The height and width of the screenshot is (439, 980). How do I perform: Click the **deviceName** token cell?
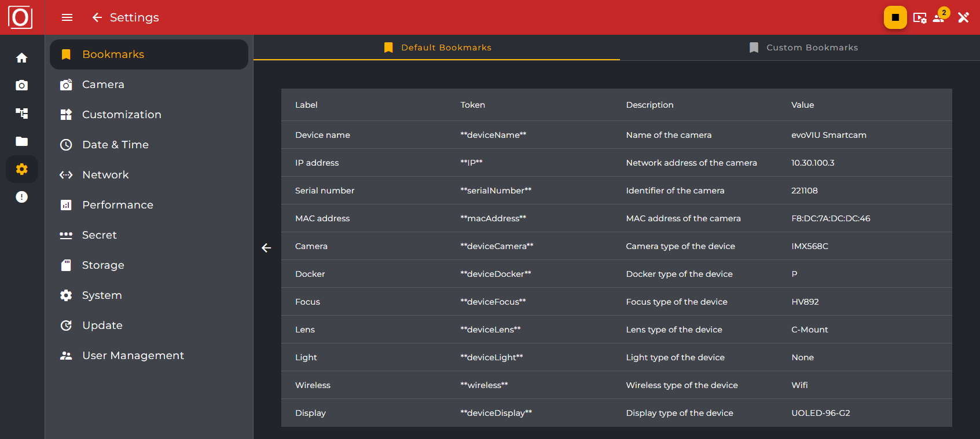click(x=493, y=135)
